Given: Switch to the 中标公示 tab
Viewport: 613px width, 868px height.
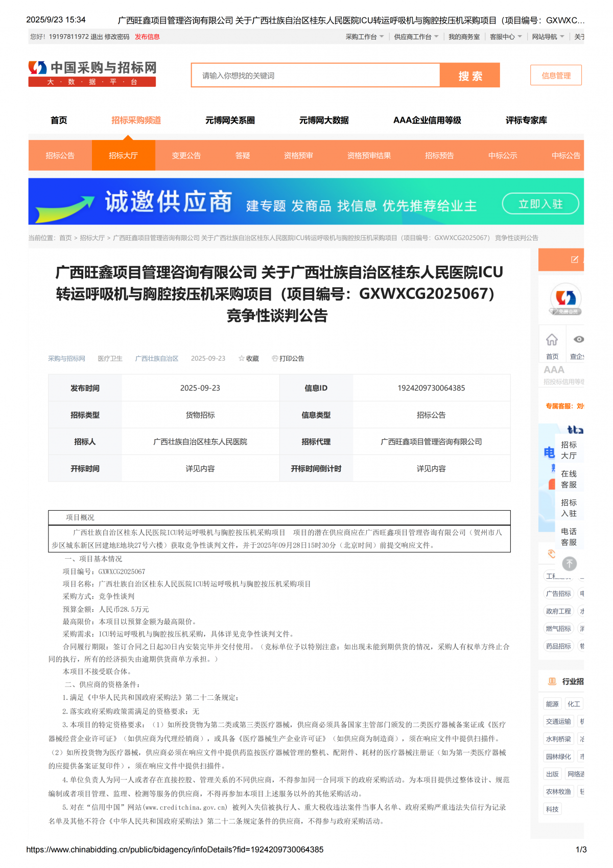Looking at the screenshot, I should [503, 155].
